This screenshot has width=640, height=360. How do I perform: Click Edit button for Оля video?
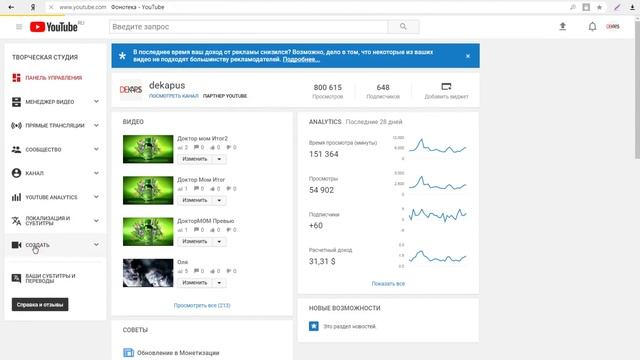click(x=195, y=282)
